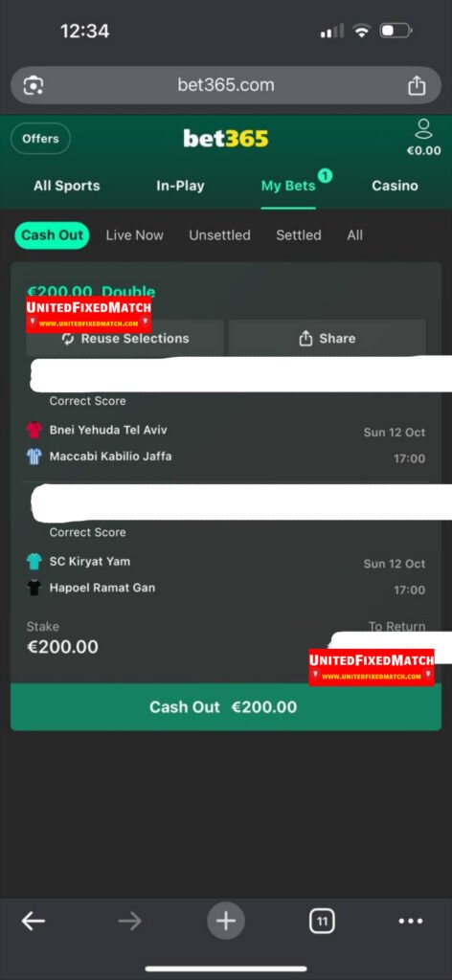Go to the Casino tab
Screen dimensions: 452x980
point(395,186)
